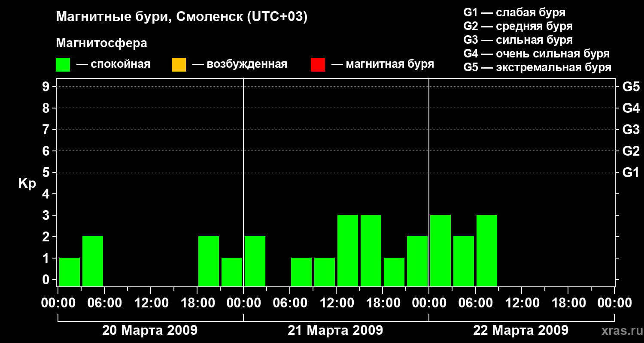Click the 21:00–00:00 bar on 20 March
Viewport: 644px width, 343px height.
pyautogui.click(x=232, y=272)
